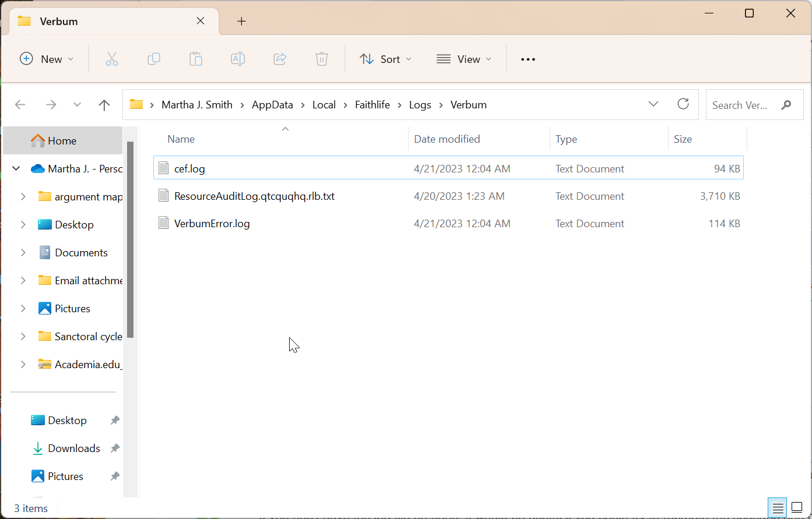
Task: Close the Verbum tab
Action: point(201,21)
